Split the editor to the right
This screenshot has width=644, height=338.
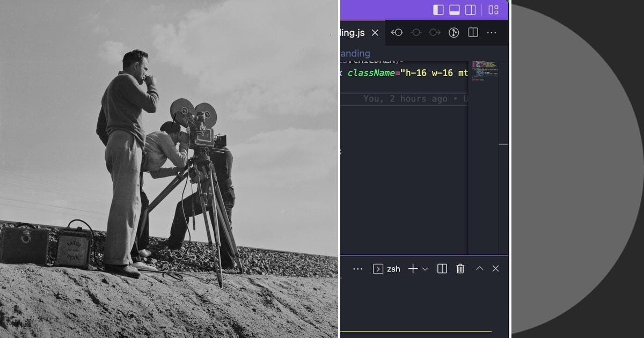point(473,32)
